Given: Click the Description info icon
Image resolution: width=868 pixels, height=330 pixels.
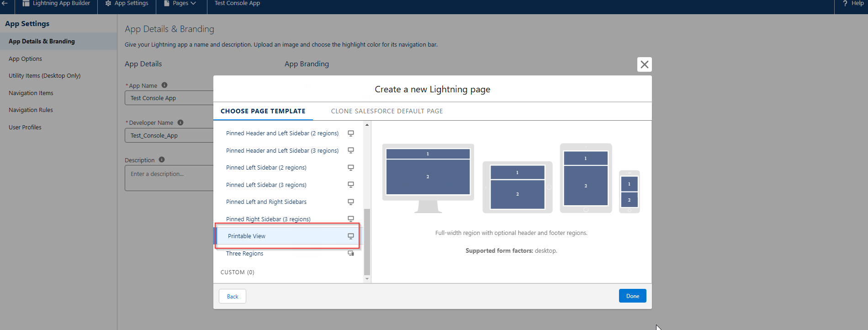Looking at the screenshot, I should pyautogui.click(x=162, y=160).
